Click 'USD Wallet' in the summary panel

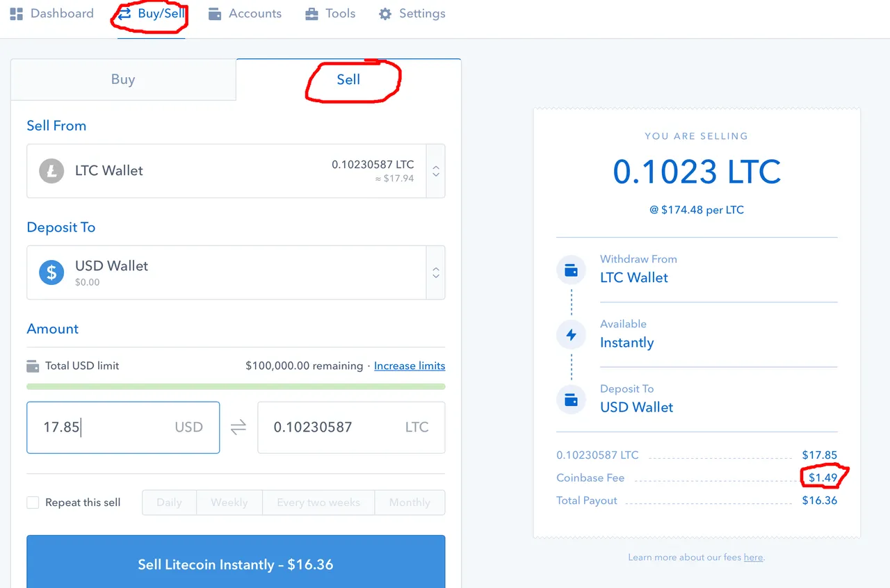pyautogui.click(x=636, y=407)
